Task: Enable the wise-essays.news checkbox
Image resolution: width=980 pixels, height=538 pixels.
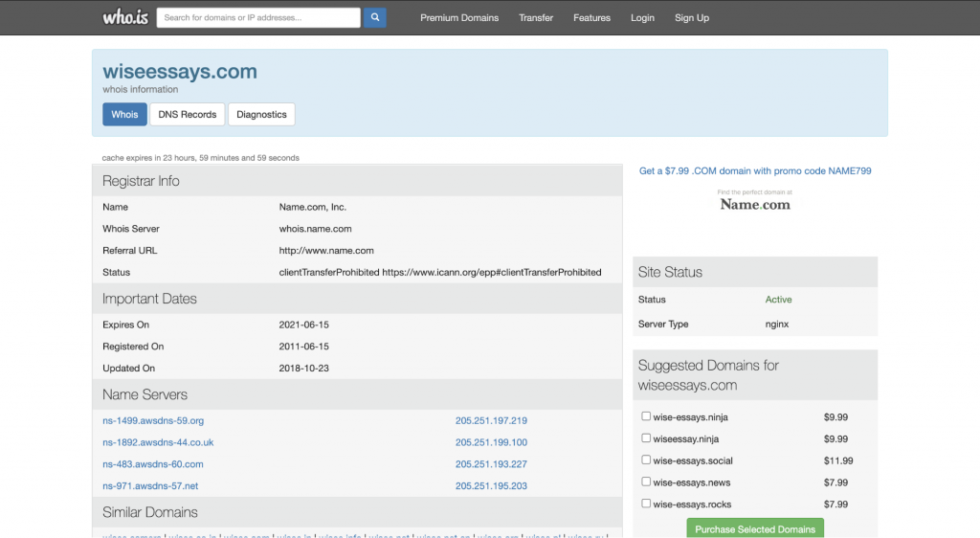Action: pyautogui.click(x=646, y=482)
